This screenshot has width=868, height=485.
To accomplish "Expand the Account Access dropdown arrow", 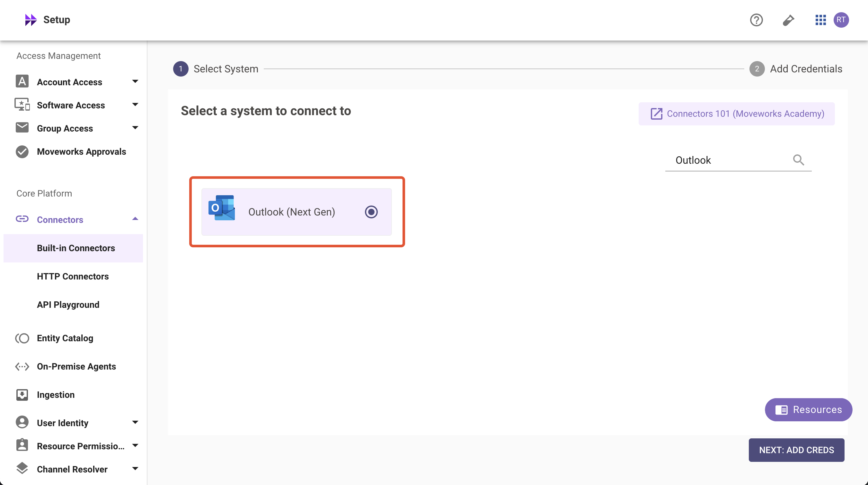I will coord(135,82).
